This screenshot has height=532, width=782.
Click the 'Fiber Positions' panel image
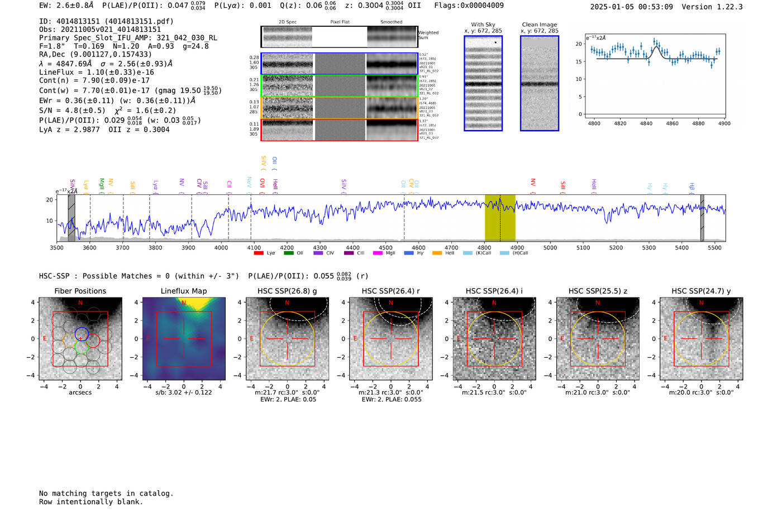click(x=80, y=339)
